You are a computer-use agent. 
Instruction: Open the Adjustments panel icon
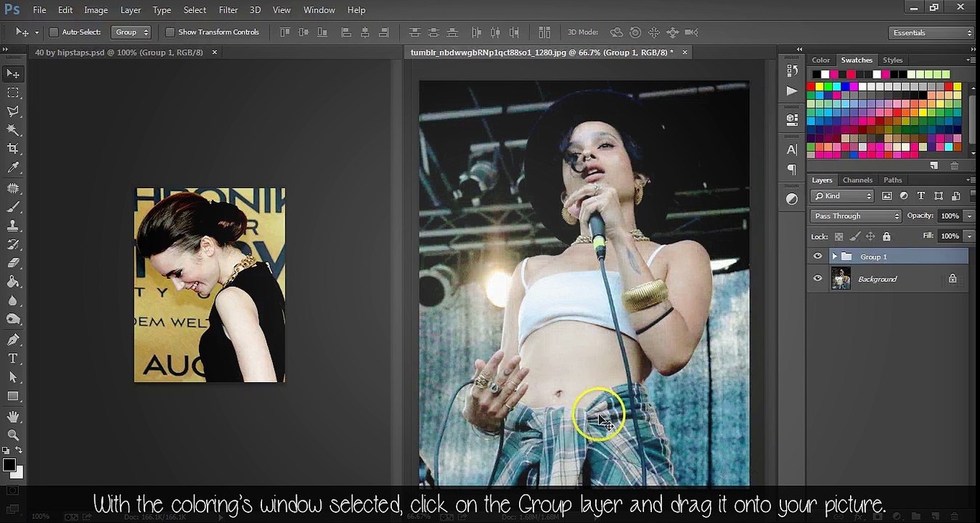792,199
